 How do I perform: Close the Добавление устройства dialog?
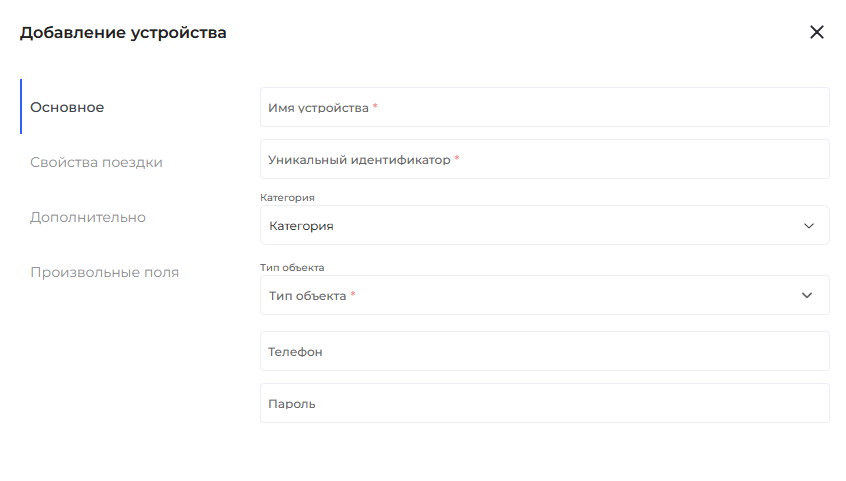[x=817, y=32]
